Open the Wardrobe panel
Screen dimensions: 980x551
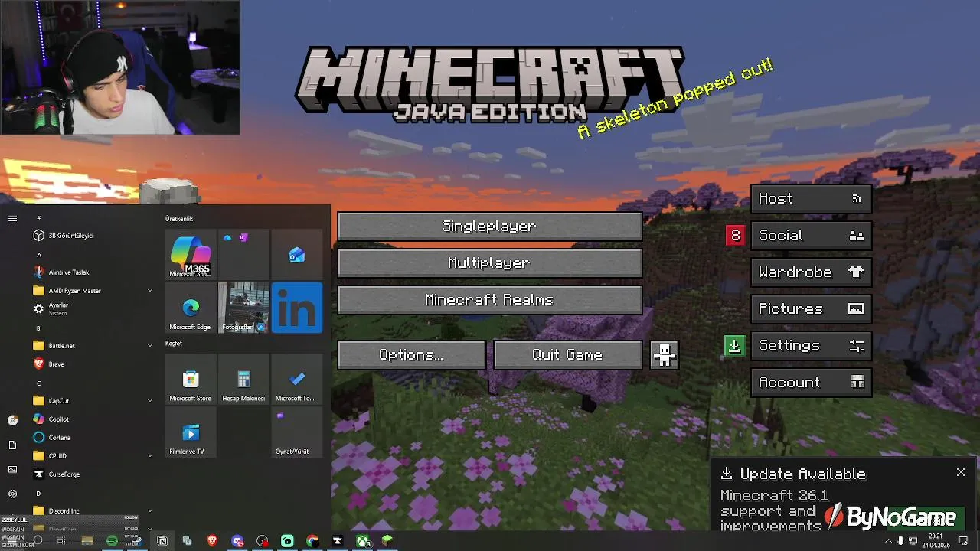(x=811, y=272)
